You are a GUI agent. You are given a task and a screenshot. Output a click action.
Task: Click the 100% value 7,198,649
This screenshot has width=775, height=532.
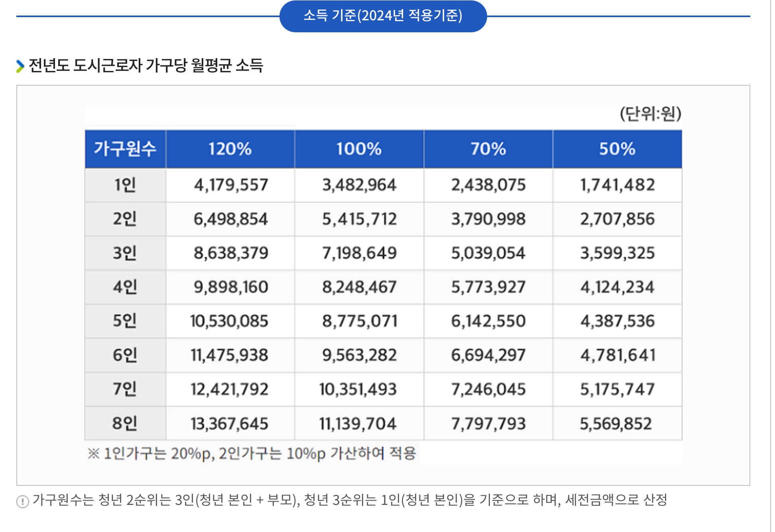[359, 253]
